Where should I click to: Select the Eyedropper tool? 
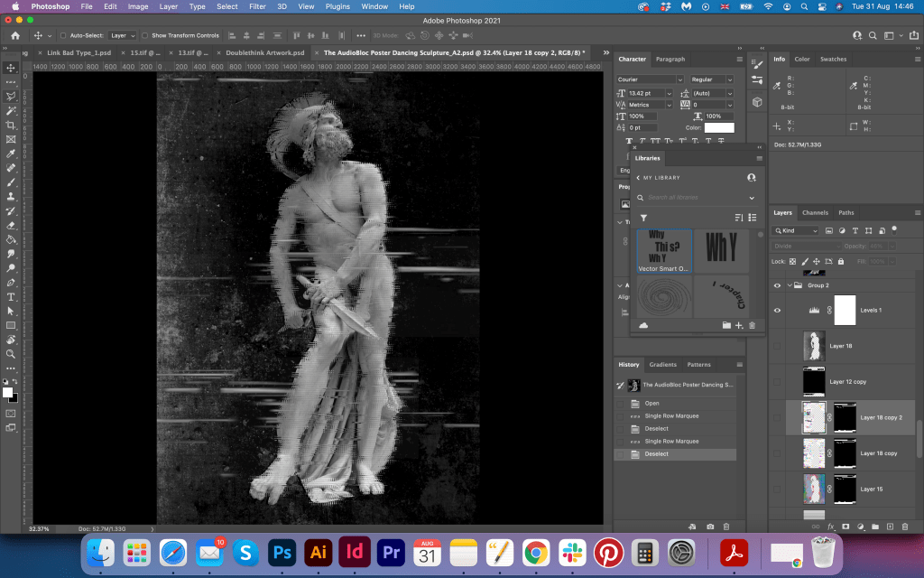[11, 154]
